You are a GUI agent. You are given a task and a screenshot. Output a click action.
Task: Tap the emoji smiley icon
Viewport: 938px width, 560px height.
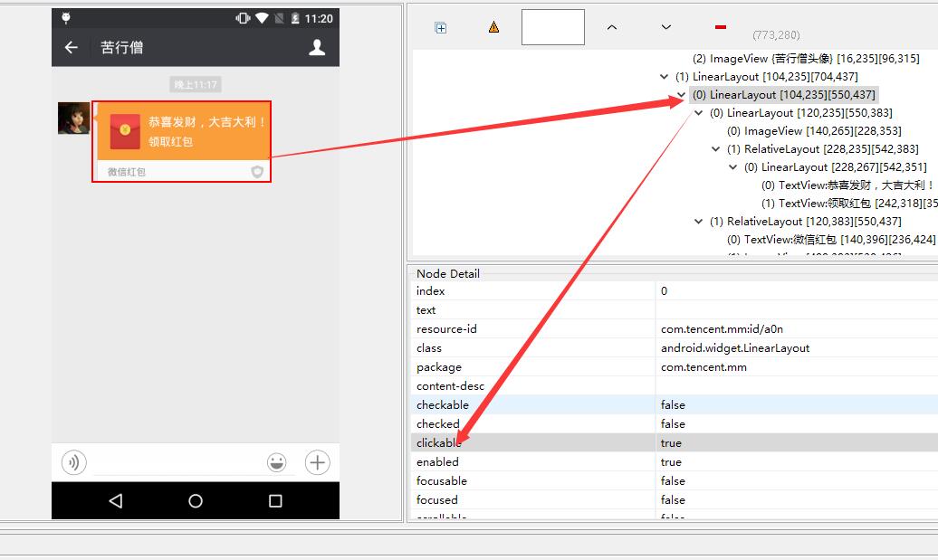click(x=276, y=462)
